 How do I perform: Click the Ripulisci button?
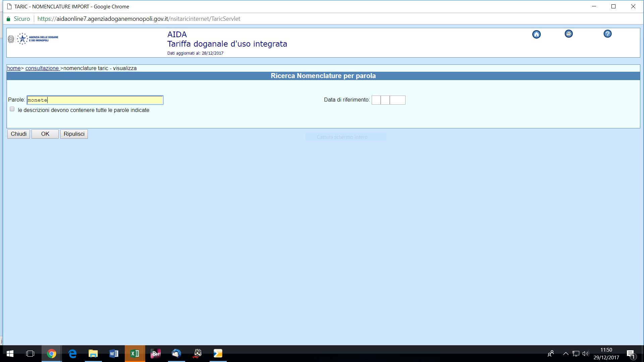tap(74, 134)
